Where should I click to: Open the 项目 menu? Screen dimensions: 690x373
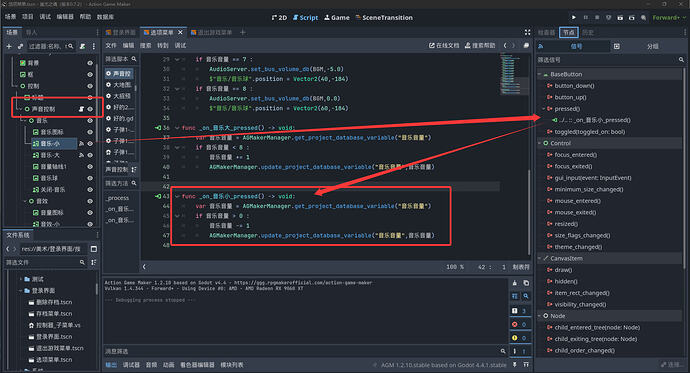point(28,17)
